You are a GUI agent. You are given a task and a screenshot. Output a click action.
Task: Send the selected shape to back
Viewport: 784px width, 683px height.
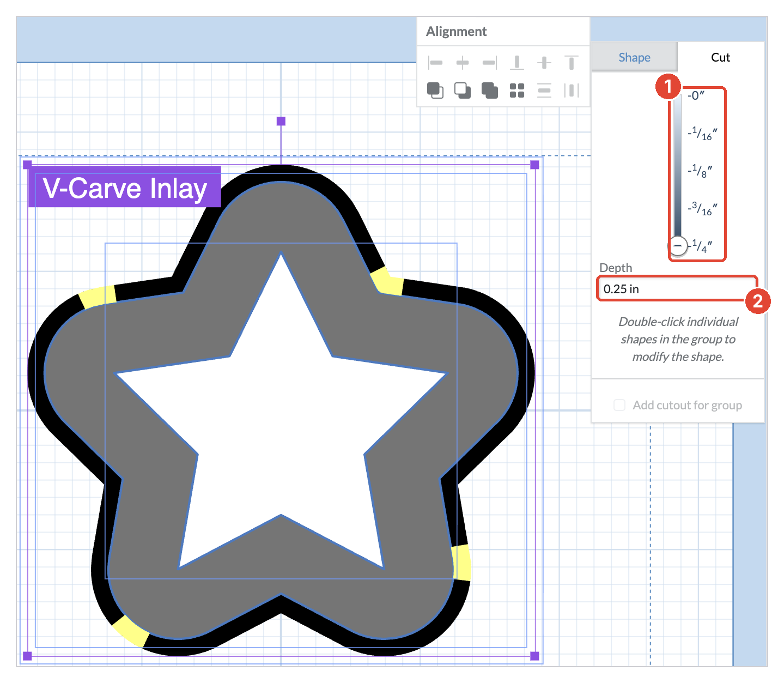click(463, 90)
